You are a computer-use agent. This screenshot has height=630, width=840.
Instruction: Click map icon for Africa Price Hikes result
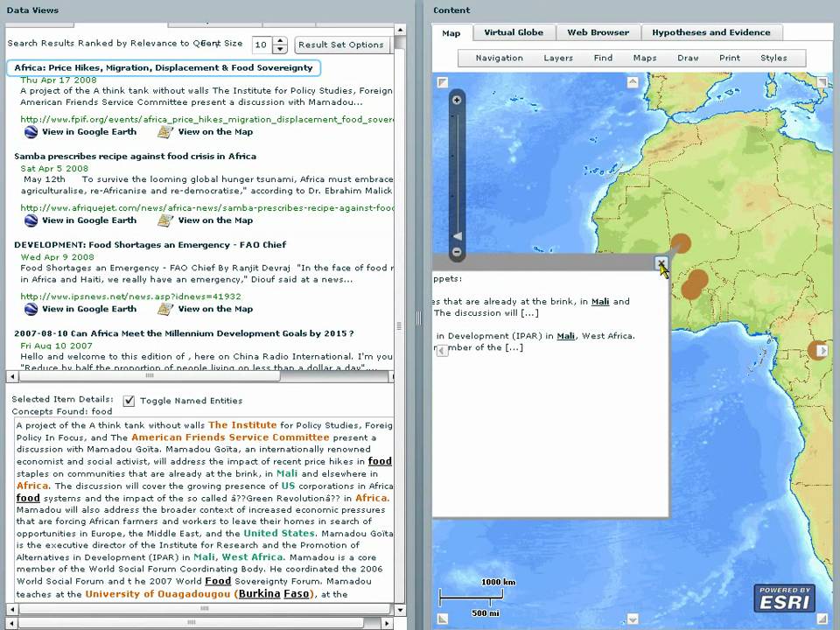165,132
